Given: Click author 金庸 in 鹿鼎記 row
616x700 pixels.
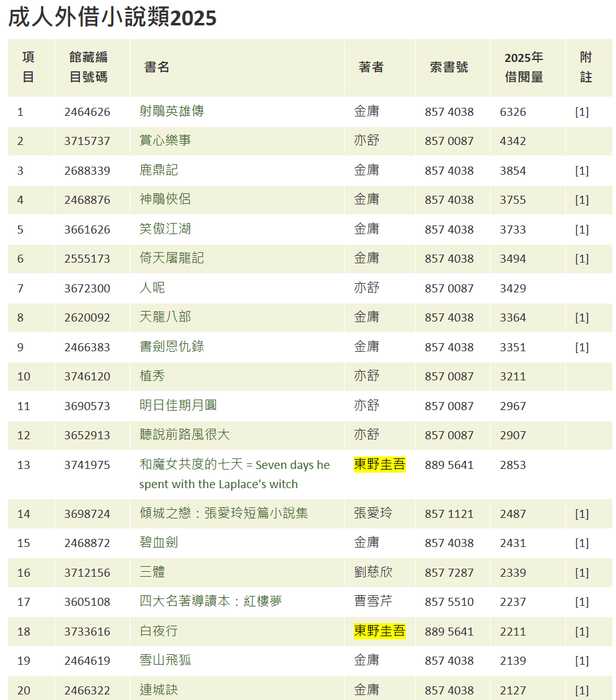Looking at the screenshot, I should click(366, 170).
